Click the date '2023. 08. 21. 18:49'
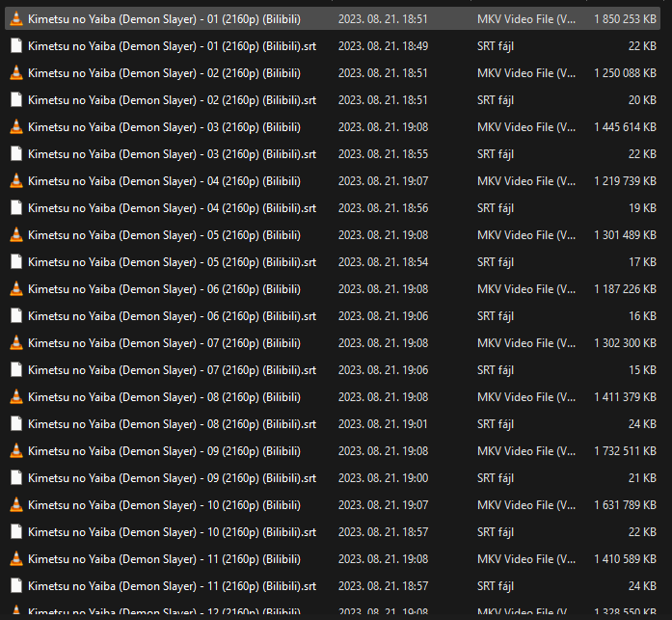The image size is (672, 620). [x=383, y=46]
